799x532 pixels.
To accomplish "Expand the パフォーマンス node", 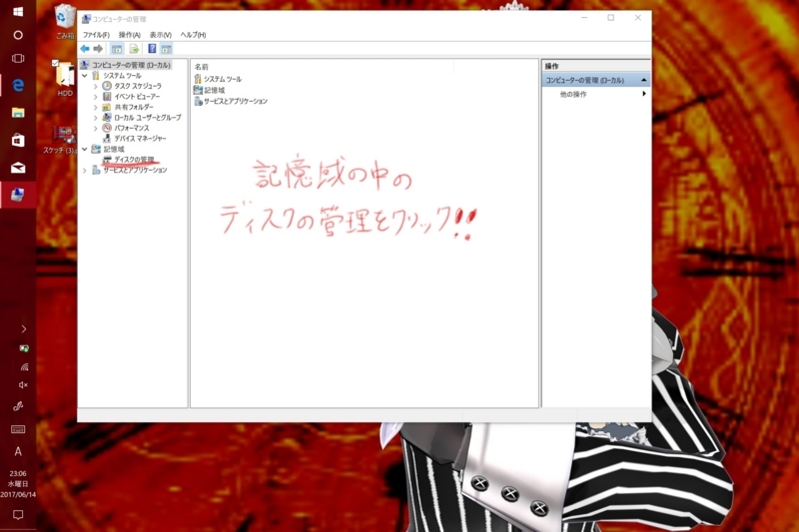I will pos(95,128).
